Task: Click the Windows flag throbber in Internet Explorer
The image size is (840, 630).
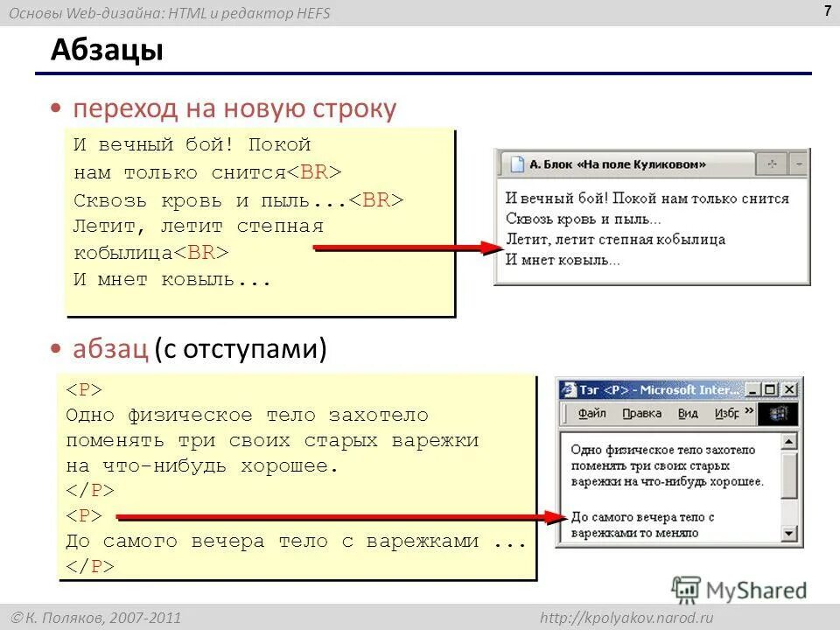Action: 778,414
